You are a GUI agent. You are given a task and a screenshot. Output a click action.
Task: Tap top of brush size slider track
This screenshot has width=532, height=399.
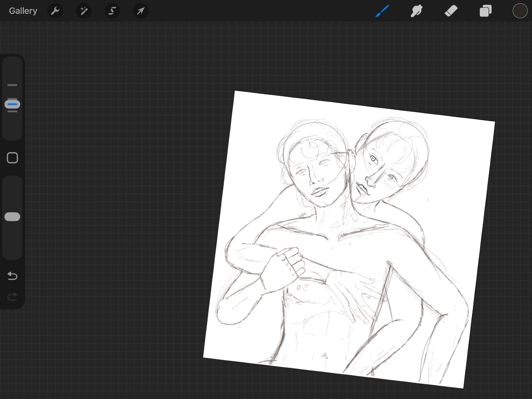coord(12,64)
